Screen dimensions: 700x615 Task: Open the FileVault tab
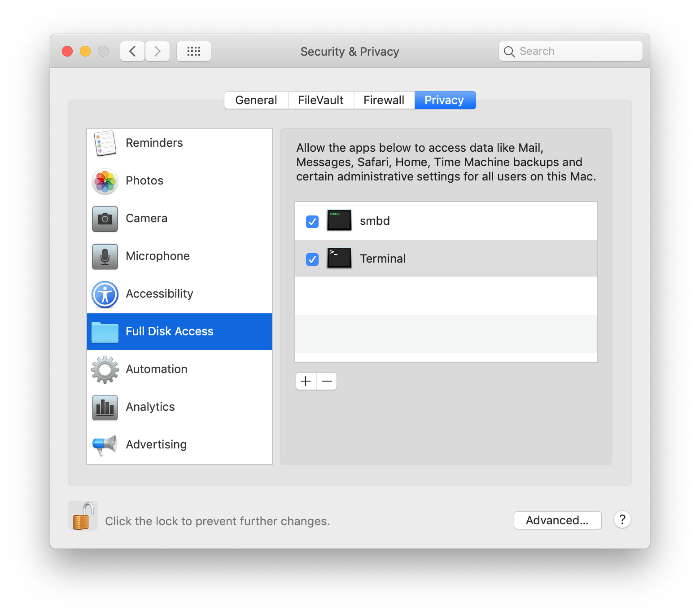320,100
